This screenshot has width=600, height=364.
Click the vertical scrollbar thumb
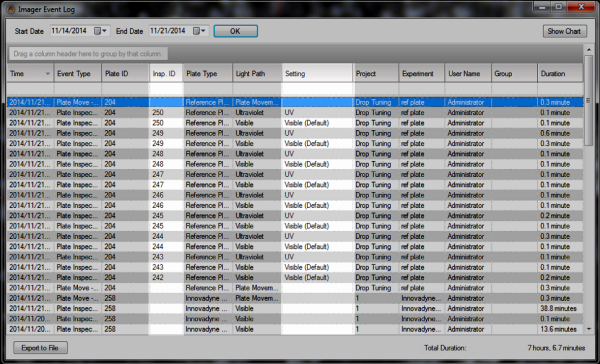[589, 101]
